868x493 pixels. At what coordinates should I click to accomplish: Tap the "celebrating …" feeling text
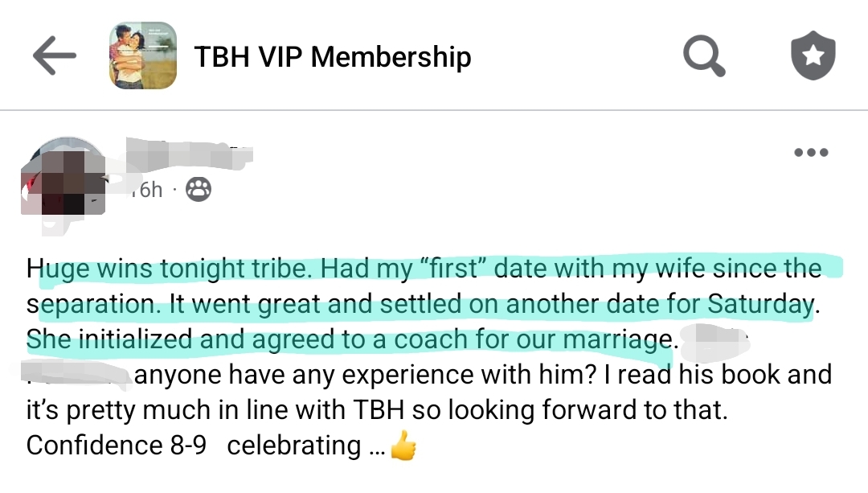coord(305,446)
